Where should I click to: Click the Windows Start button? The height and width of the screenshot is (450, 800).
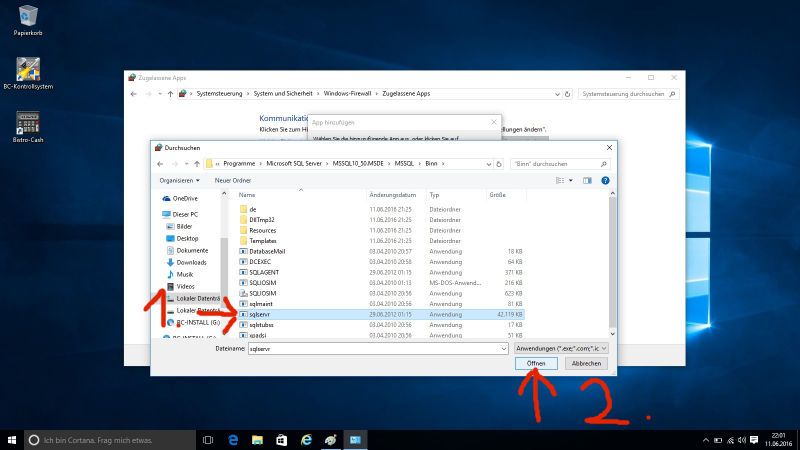12,439
